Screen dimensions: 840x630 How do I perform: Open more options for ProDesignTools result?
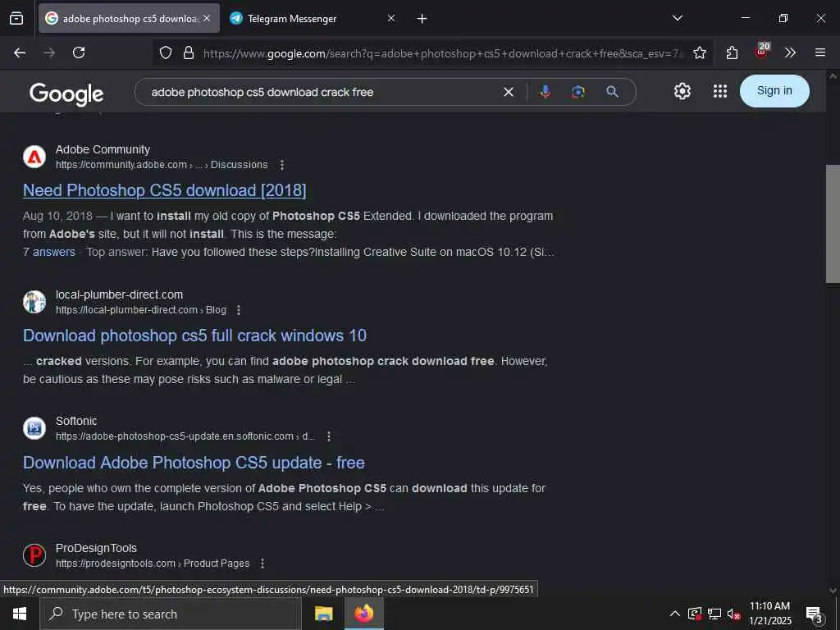pos(262,564)
